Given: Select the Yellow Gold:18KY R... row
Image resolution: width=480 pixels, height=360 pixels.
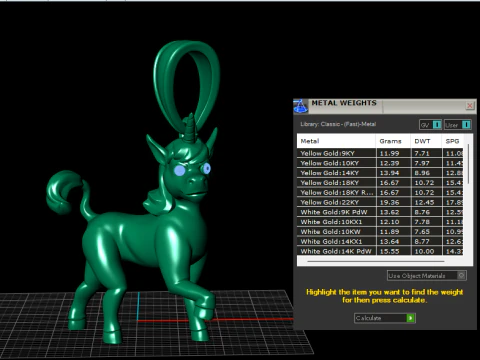Looking at the screenshot, I should point(380,192).
